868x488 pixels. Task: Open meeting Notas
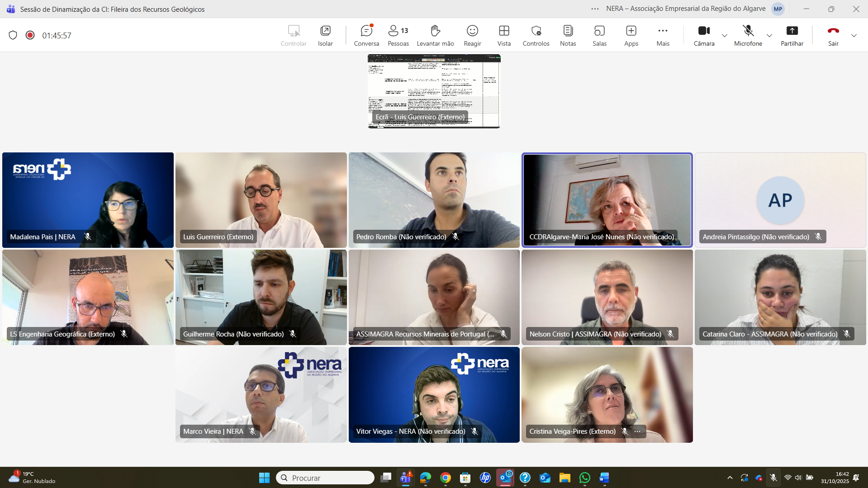point(568,35)
